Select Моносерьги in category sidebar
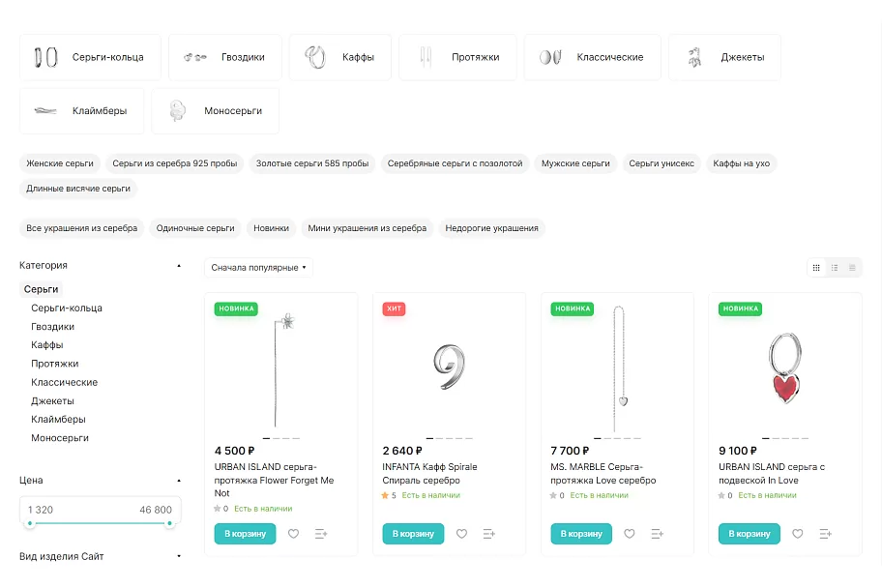The width and height of the screenshot is (882, 588). coord(60,438)
